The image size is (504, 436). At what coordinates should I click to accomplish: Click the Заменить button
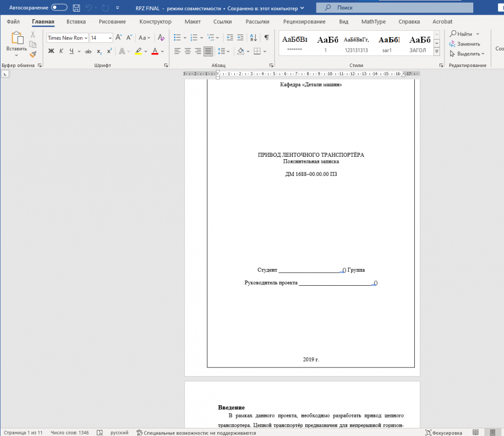pos(465,44)
